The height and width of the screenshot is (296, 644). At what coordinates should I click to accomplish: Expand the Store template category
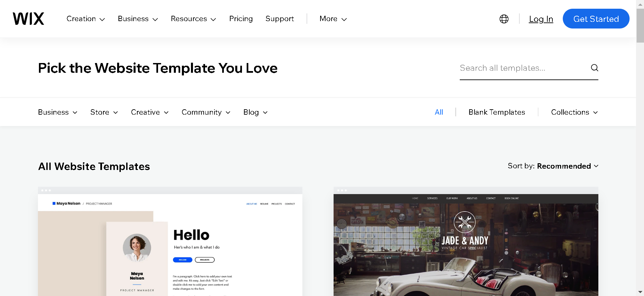(x=104, y=112)
